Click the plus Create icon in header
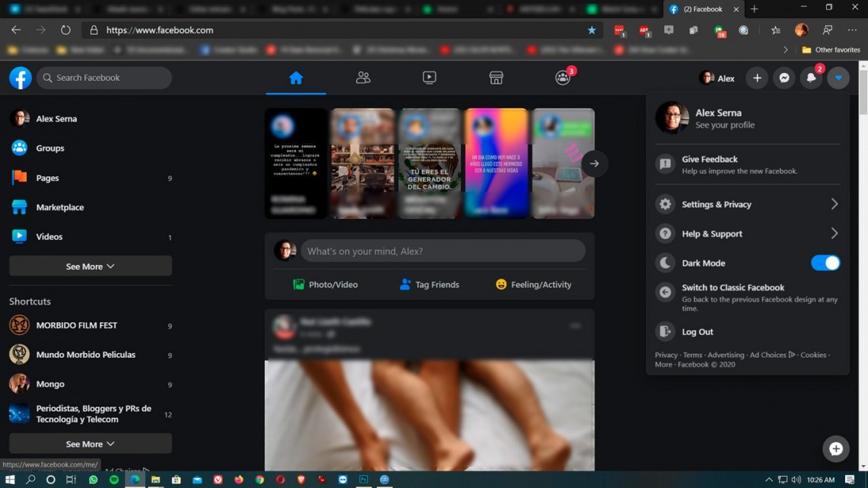 pos(757,78)
